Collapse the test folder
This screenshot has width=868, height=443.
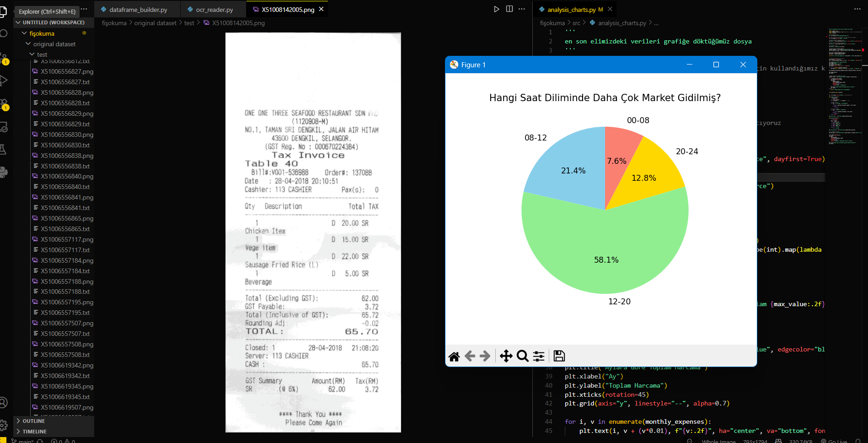(42, 54)
